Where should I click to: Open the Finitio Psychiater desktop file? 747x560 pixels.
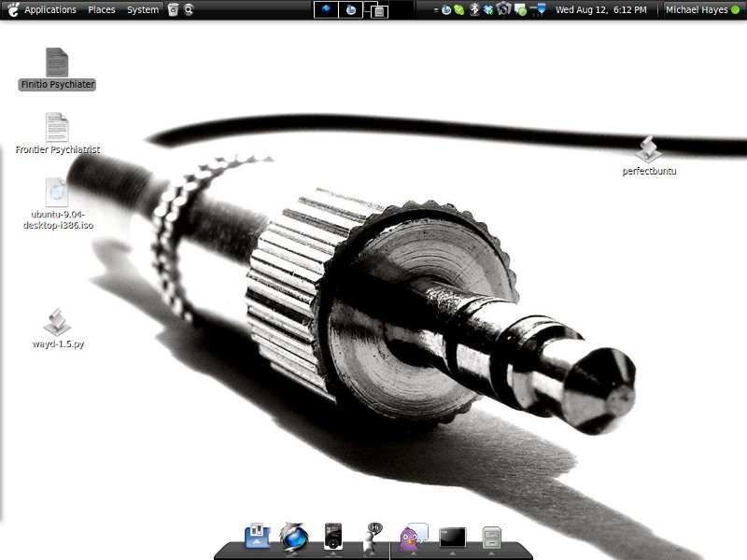[57, 63]
